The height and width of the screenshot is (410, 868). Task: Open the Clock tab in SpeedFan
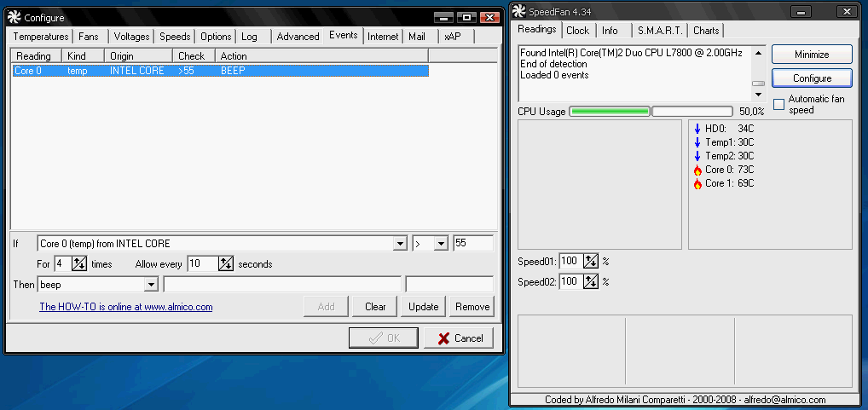coord(578,31)
